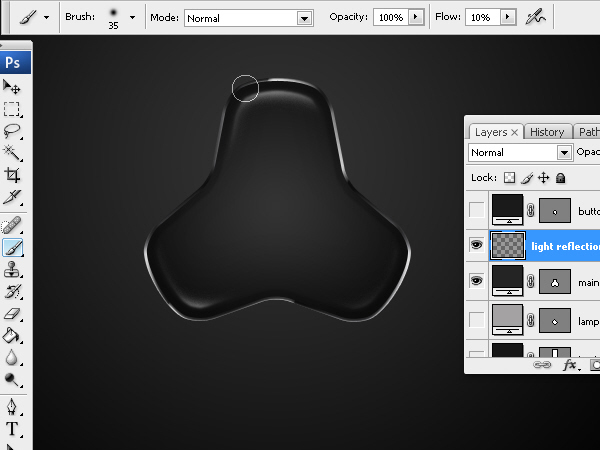Activate the Magic Wand tool
The height and width of the screenshot is (450, 600).
click(x=13, y=152)
